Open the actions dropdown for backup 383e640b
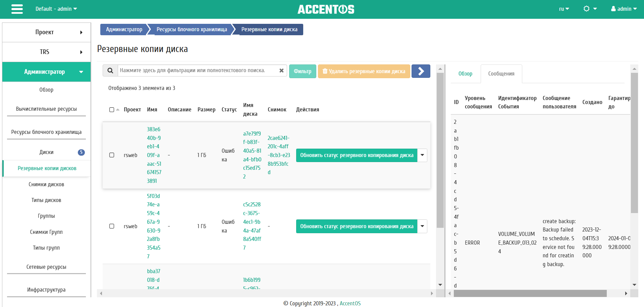The height and width of the screenshot is (307, 644). click(x=422, y=155)
